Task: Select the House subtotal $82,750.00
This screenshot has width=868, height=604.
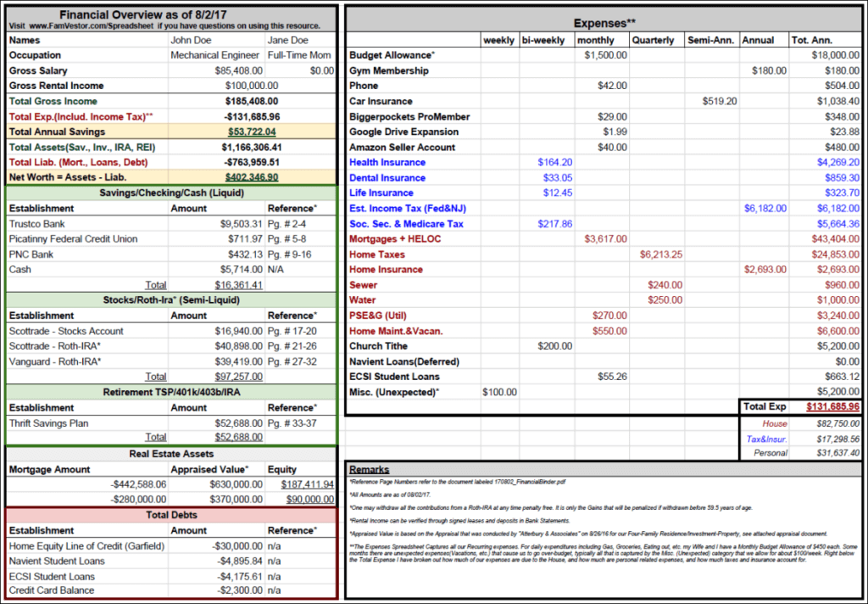Action: tap(838, 423)
